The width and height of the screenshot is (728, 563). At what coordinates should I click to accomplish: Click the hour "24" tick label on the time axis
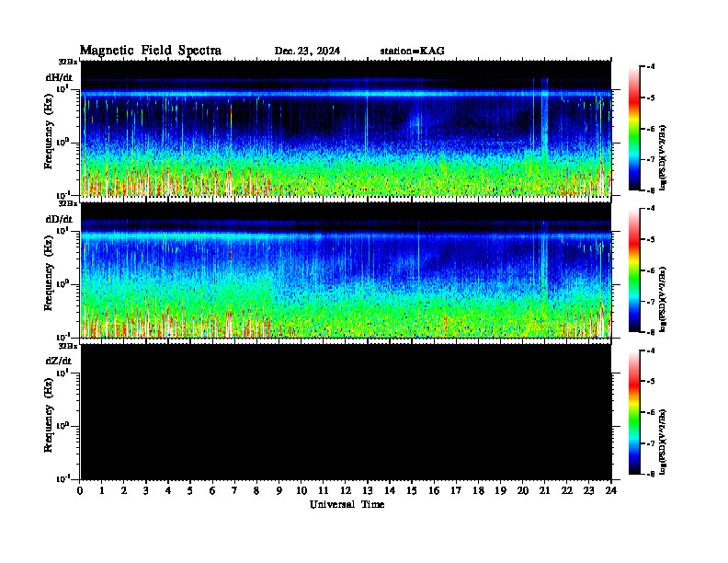(611, 490)
